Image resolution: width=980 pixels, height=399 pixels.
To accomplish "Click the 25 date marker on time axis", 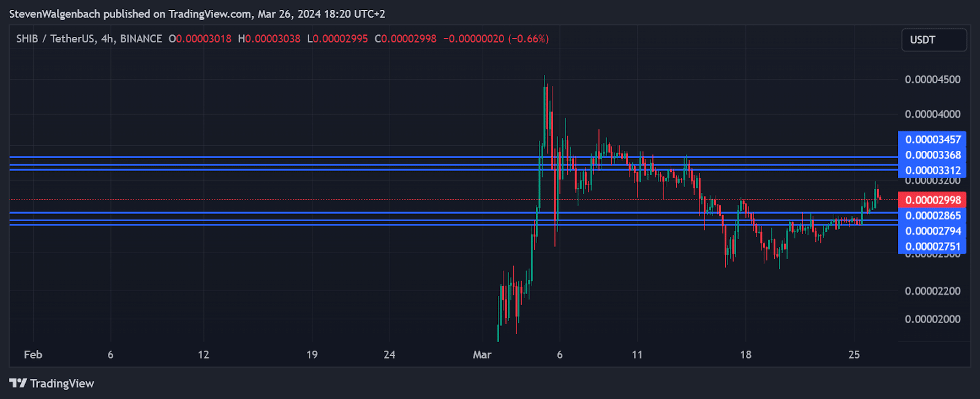I will (854, 355).
